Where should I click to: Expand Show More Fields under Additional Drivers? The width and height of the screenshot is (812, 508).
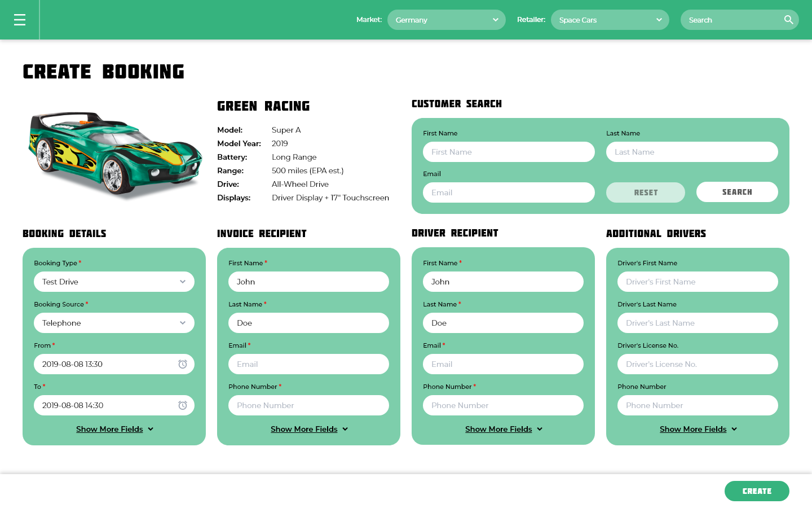698,429
